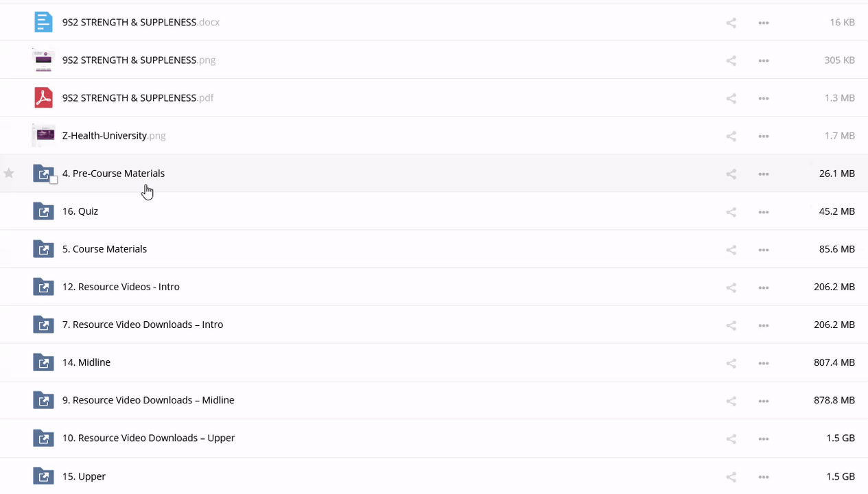
Task: Click share icon for Z-Health-University.png
Action: 731,136
